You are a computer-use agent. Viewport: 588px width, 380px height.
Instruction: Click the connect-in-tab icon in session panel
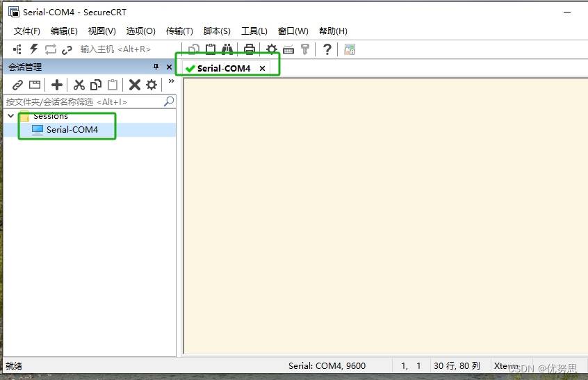tap(35, 85)
